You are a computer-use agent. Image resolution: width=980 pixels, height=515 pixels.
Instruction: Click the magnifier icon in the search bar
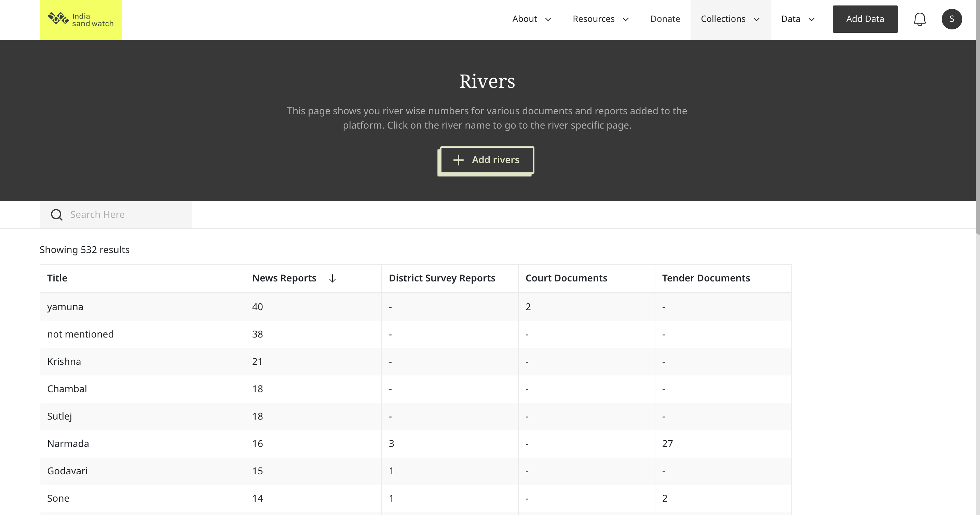pos(56,214)
